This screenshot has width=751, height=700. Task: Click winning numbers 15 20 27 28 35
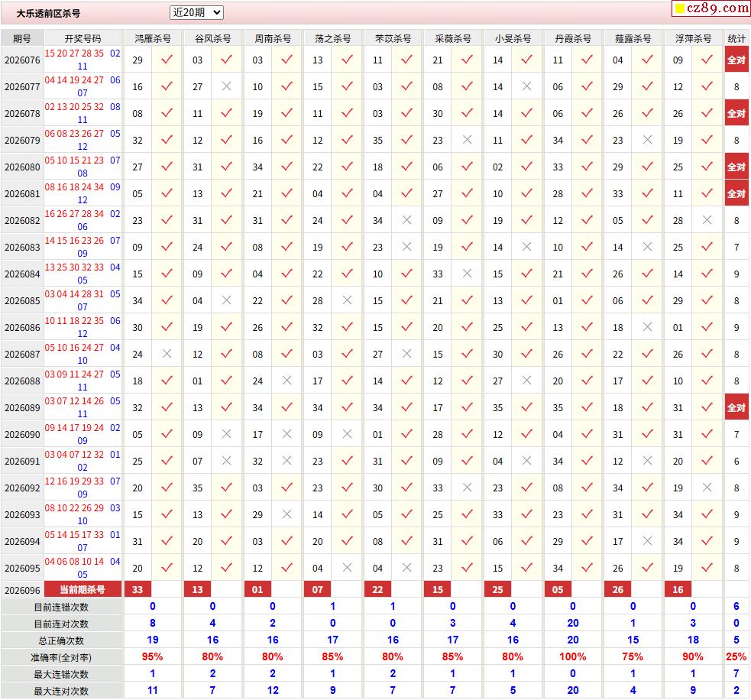pos(74,53)
